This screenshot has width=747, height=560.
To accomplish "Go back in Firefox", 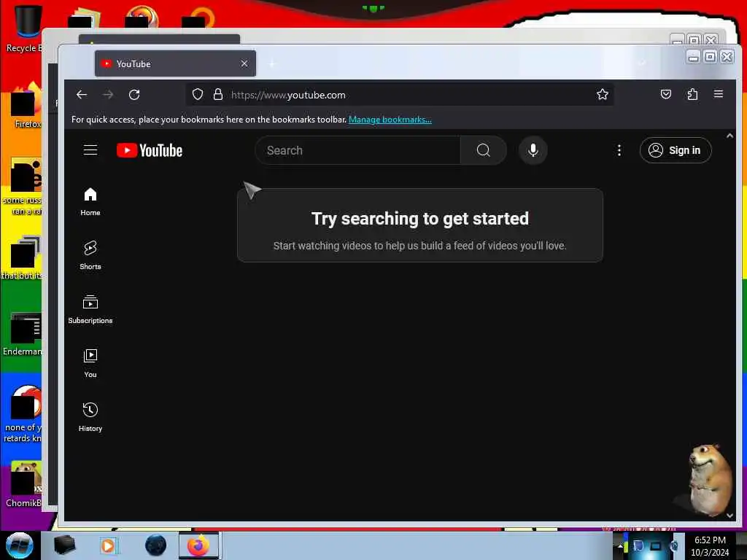I will coord(82,95).
